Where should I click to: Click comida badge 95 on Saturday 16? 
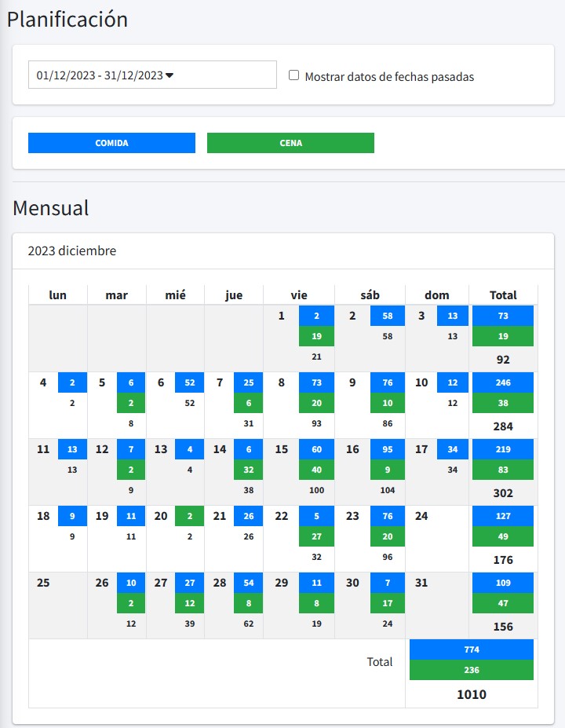pos(387,449)
